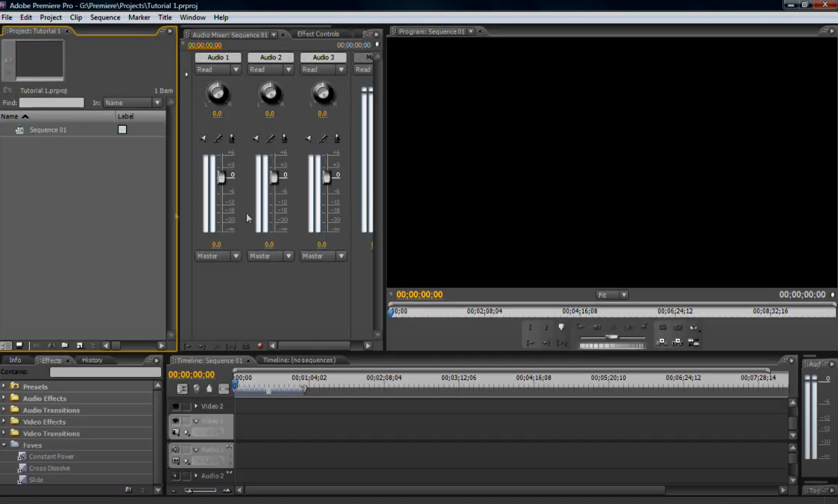Mute the Audio 1 channel in the Audio Mixer
838x504 pixels.
pos(203,138)
